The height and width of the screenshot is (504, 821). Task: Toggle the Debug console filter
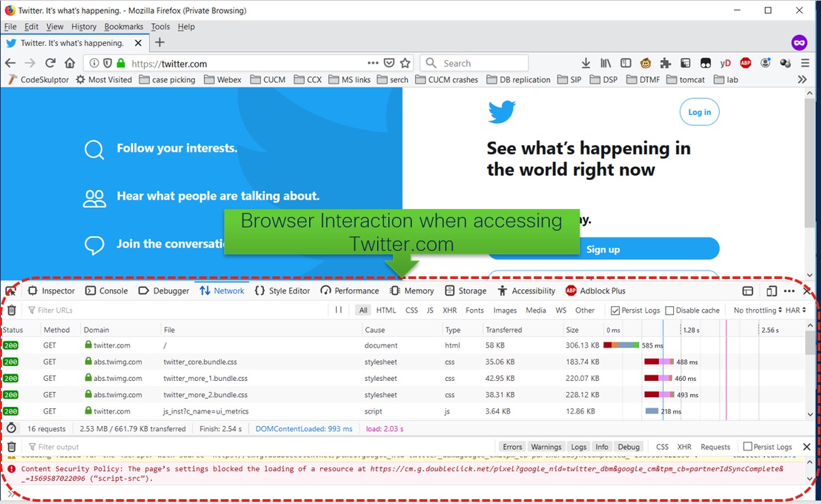pos(629,447)
